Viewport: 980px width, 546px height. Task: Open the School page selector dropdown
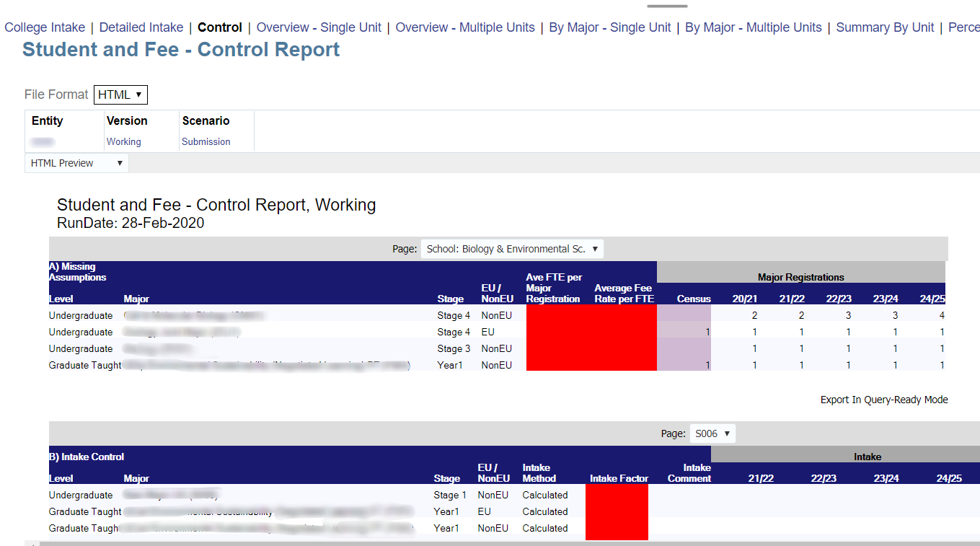click(512, 249)
